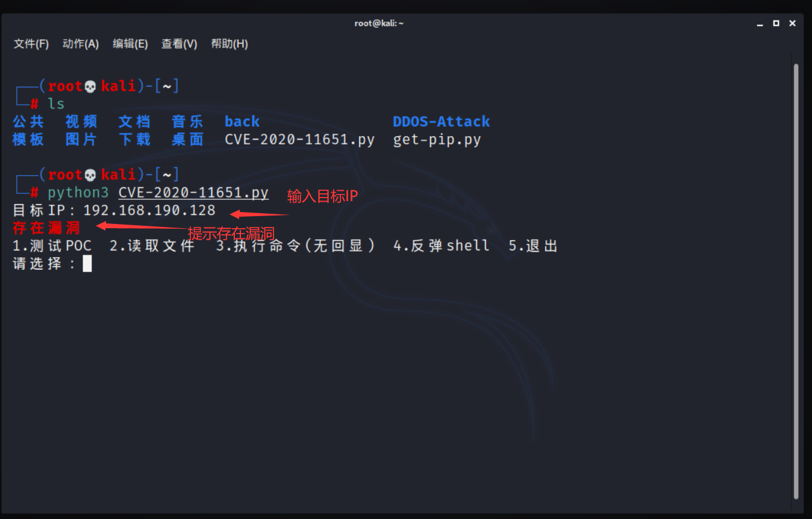Viewport: 812px width, 519px height.
Task: Open the 编辑(E) menu
Action: click(x=130, y=44)
